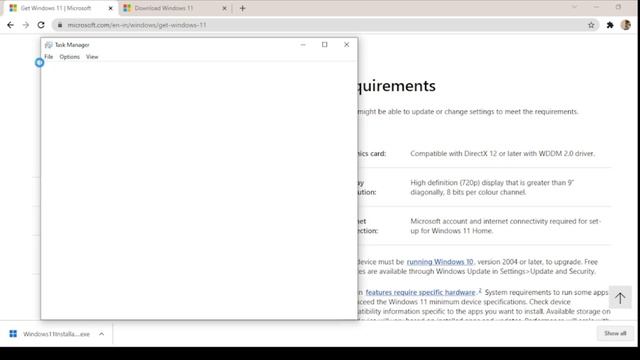The width and height of the screenshot is (640, 360).
Task: Open the Chrome profile avatar
Action: point(626,25)
